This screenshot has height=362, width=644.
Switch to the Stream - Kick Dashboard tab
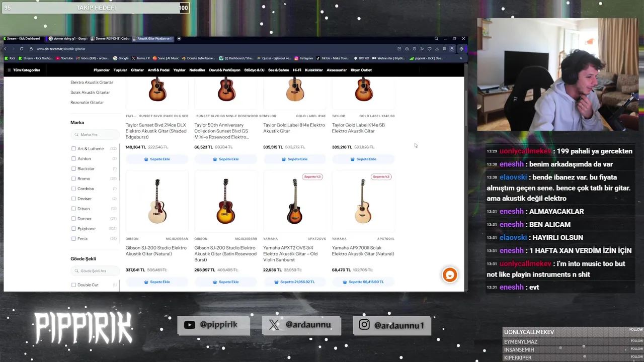coord(24,39)
